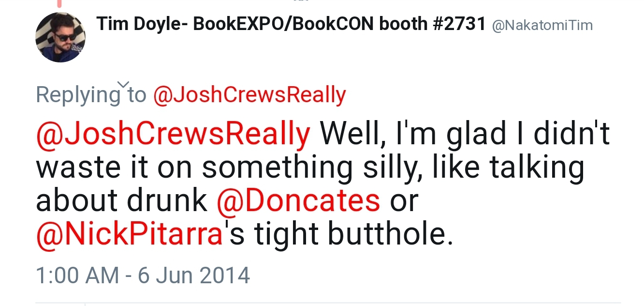Open the @Doncates mention

(x=298, y=200)
